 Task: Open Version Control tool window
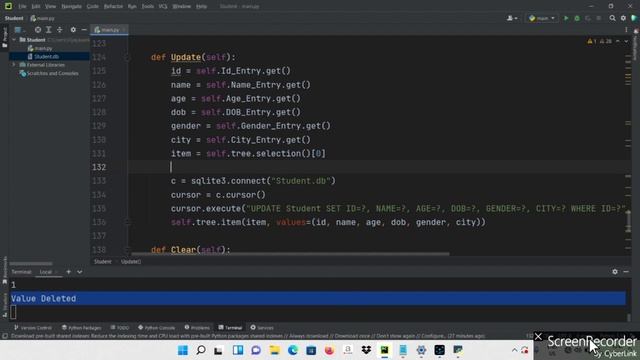pyautogui.click(x=33, y=328)
